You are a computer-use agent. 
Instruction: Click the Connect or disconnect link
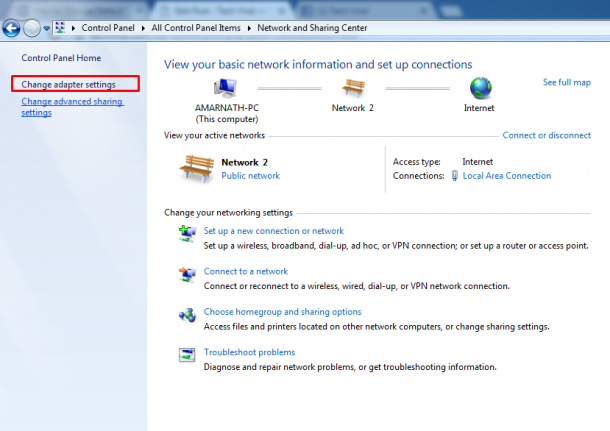click(546, 135)
